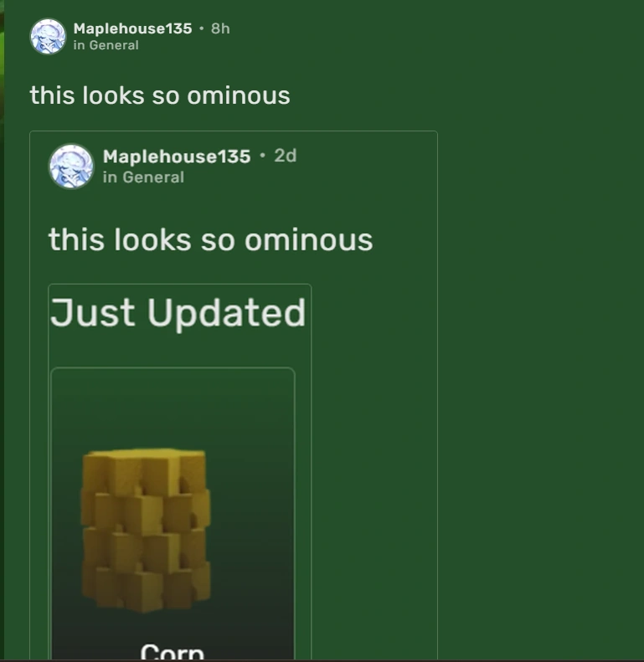Click the 'Corn' label below the model
644x662 pixels.
(172, 651)
